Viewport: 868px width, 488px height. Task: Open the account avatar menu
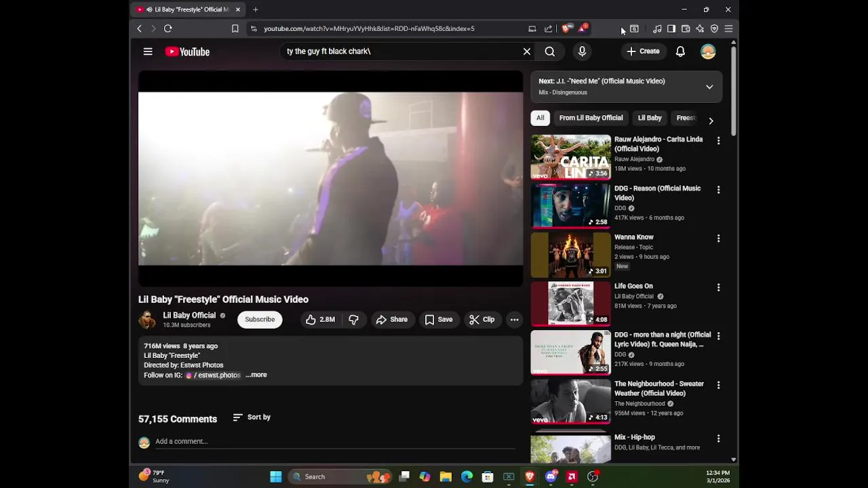[708, 52]
